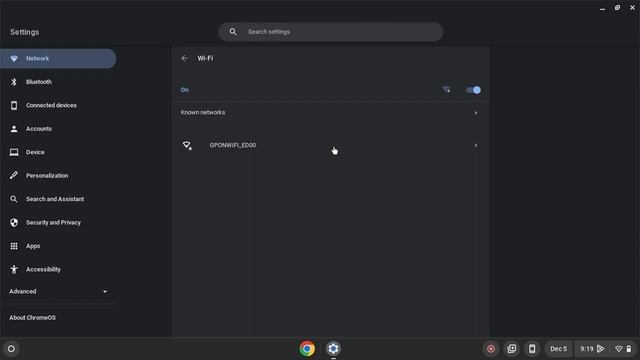The height and width of the screenshot is (360, 640).
Task: Click the Network Wi-Fi sidebar icon
Action: (14, 58)
